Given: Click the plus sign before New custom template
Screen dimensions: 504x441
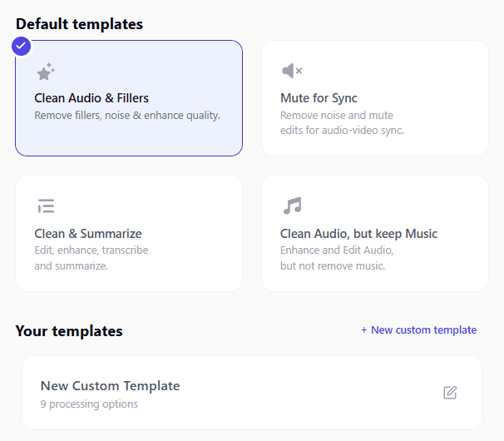Looking at the screenshot, I should [x=363, y=330].
